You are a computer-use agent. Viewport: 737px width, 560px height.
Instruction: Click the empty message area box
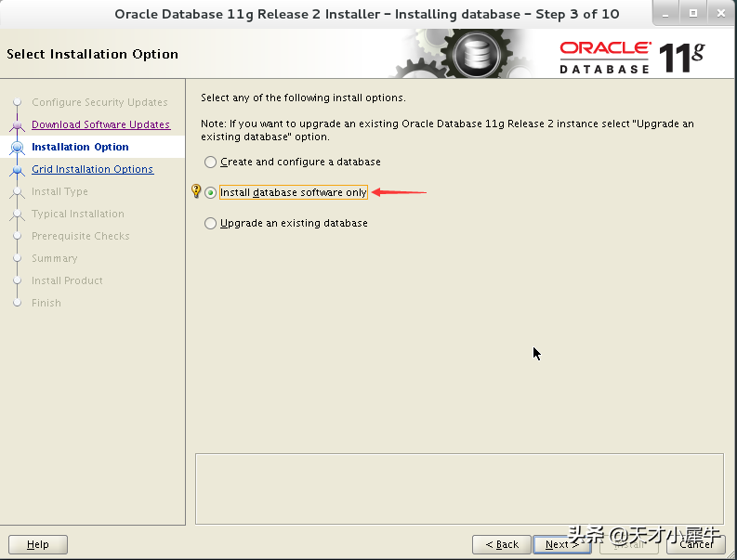click(x=459, y=489)
